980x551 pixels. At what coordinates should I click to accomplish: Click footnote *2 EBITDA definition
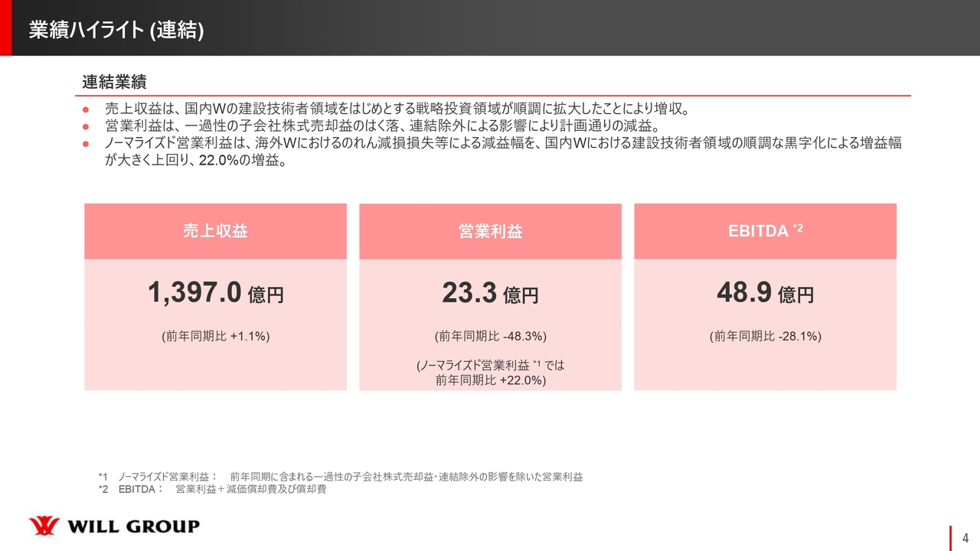[212, 489]
